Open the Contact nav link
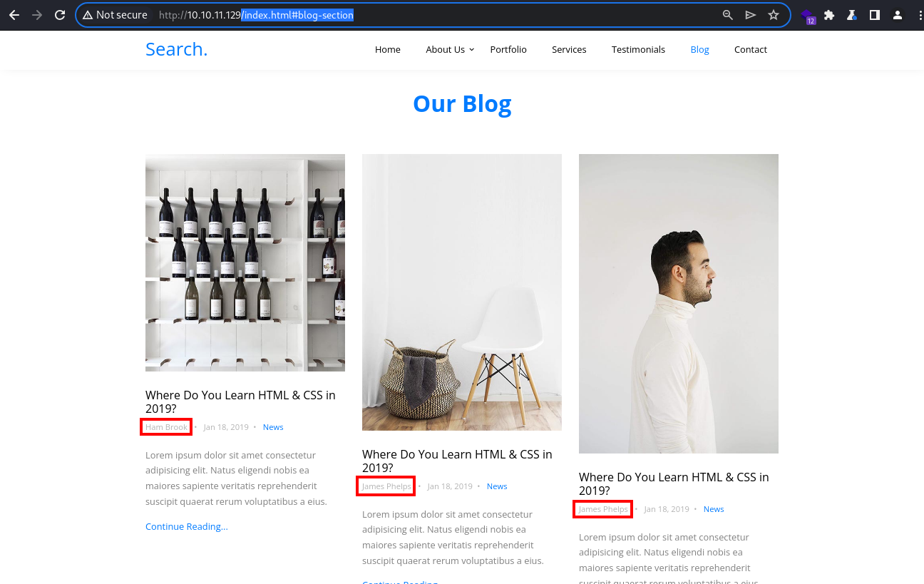Image resolution: width=924 pixels, height=584 pixels. (751, 49)
